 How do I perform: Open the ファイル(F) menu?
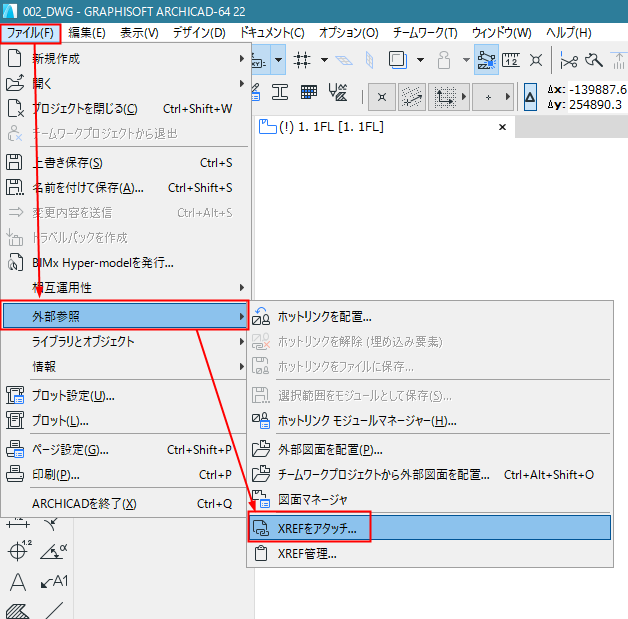click(x=30, y=33)
